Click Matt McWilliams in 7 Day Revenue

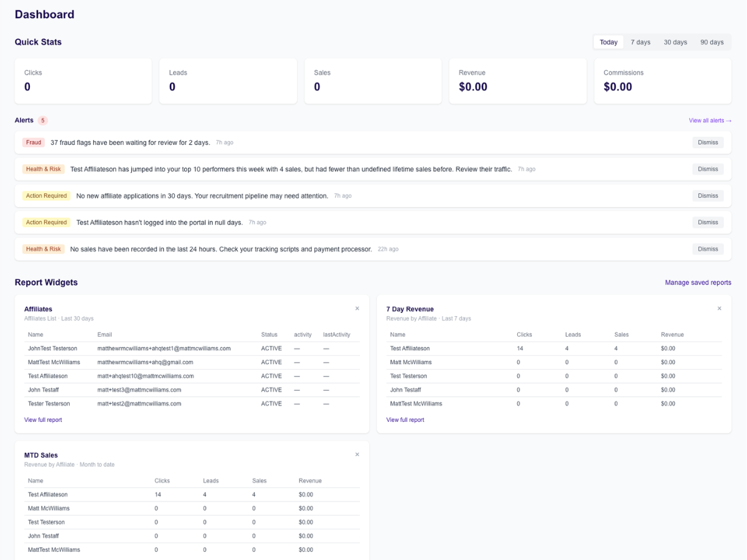tap(411, 362)
